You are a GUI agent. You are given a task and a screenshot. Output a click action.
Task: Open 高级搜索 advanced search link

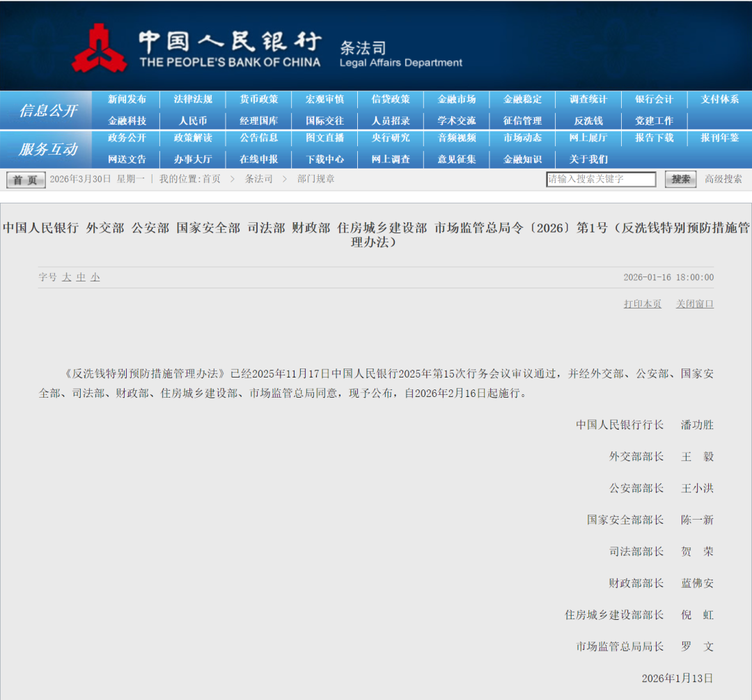(723, 179)
